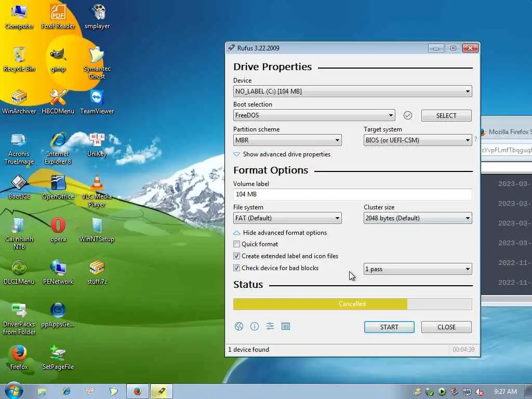Image resolution: width=532 pixels, height=399 pixels.
Task: Select the smplayer desktop icon
Action: [97, 16]
